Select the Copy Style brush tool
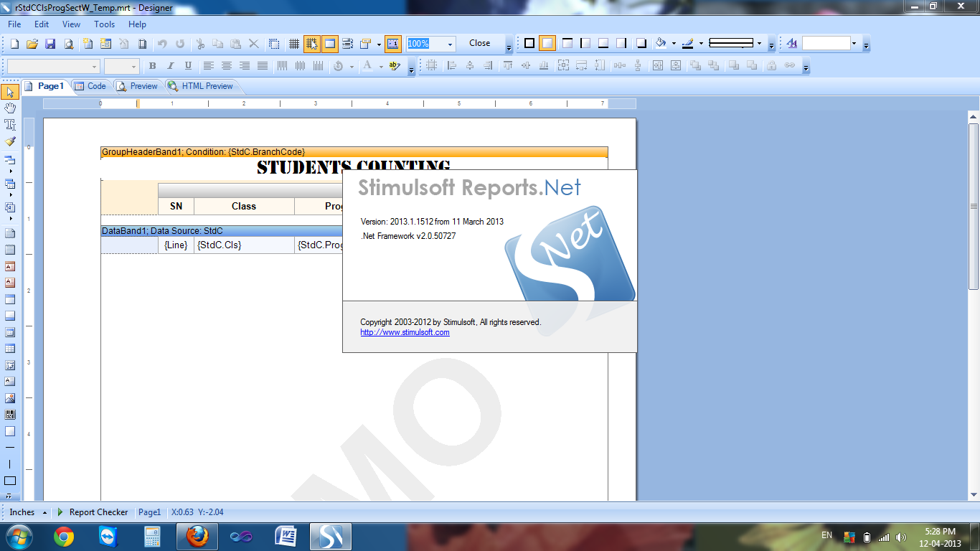This screenshot has width=980, height=551. click(10, 141)
